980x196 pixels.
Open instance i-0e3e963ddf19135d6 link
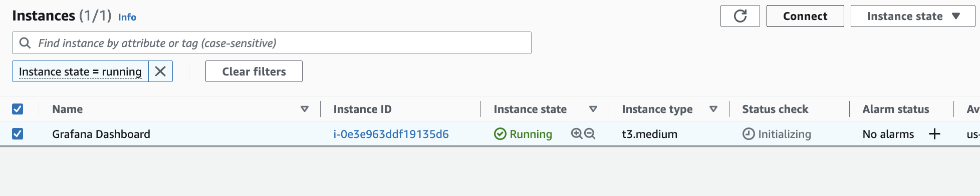pyautogui.click(x=391, y=134)
